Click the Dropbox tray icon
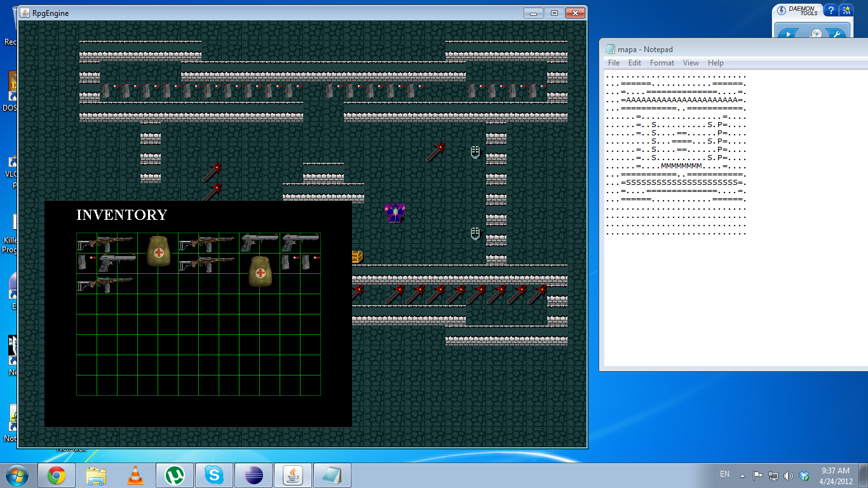The width and height of the screenshot is (868, 488). (804, 475)
